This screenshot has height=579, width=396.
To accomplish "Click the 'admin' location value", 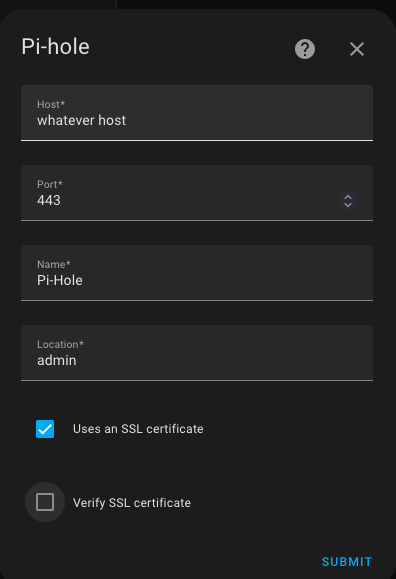I will click(x=57, y=360).
